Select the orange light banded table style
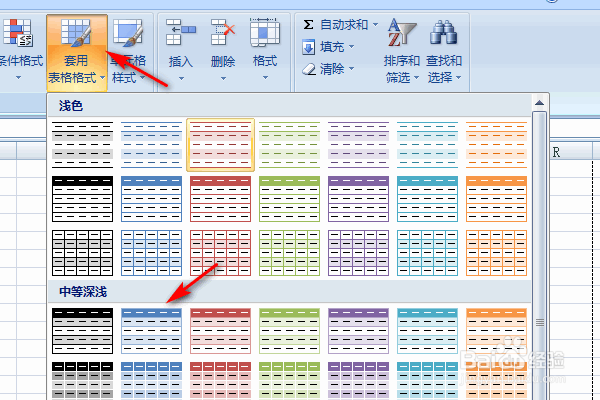The image size is (600, 400). (x=496, y=145)
